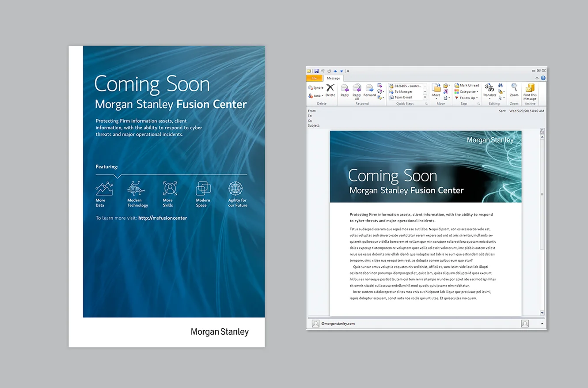Click the Agility for our Future globe icon
588x388 pixels.
[x=236, y=188]
